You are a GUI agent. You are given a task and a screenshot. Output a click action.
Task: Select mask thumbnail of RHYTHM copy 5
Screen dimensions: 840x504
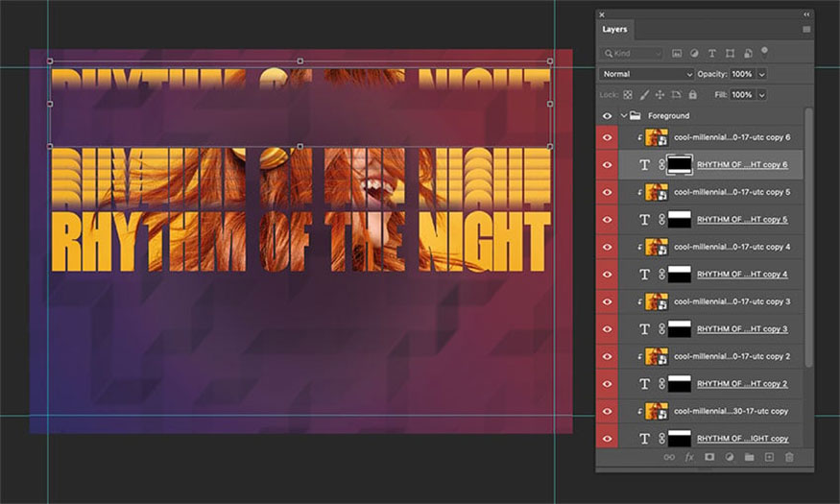point(680,220)
